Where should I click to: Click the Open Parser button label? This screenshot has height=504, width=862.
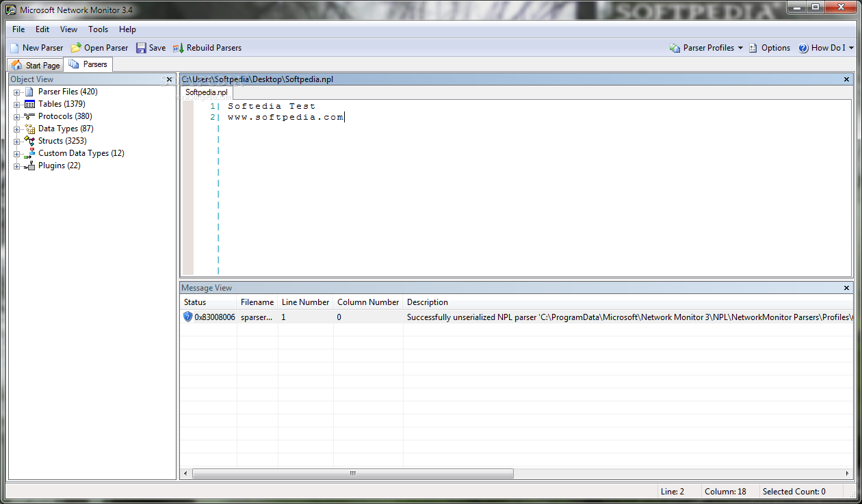106,48
